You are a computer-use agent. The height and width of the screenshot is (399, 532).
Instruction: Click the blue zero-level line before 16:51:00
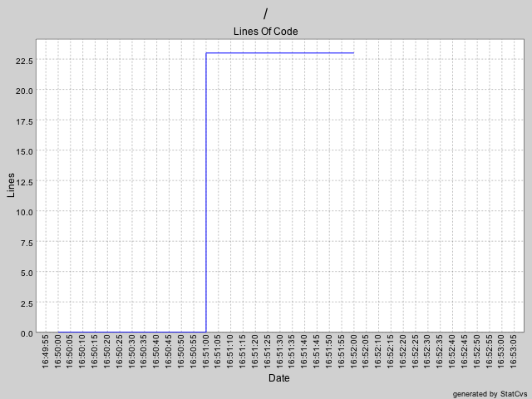tap(132, 332)
